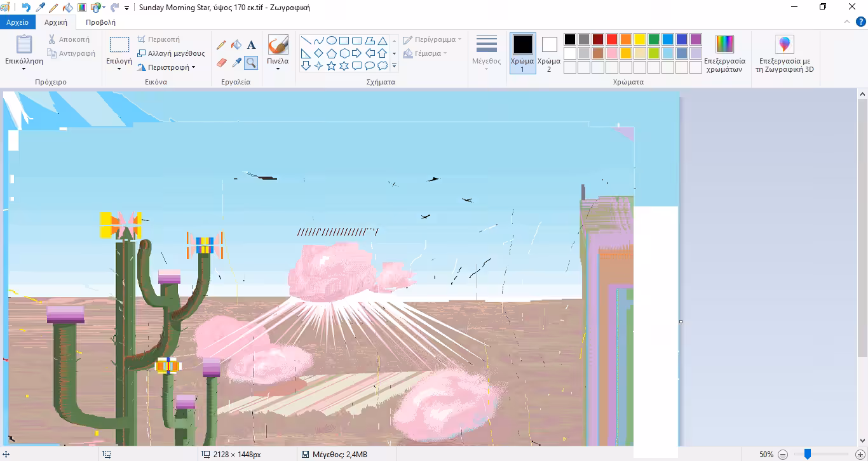The height and width of the screenshot is (461, 868).
Task: Choose the Cloud callout shape
Action: (382, 66)
